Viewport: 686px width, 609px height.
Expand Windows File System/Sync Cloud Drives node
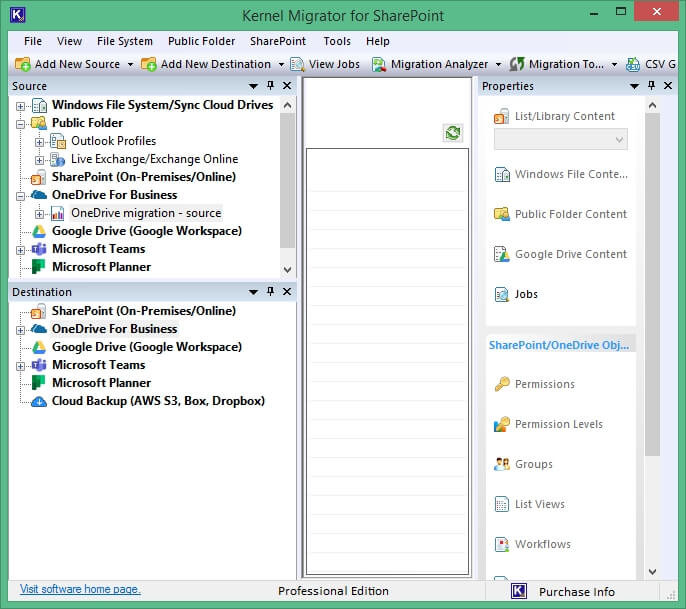pyautogui.click(x=20, y=106)
